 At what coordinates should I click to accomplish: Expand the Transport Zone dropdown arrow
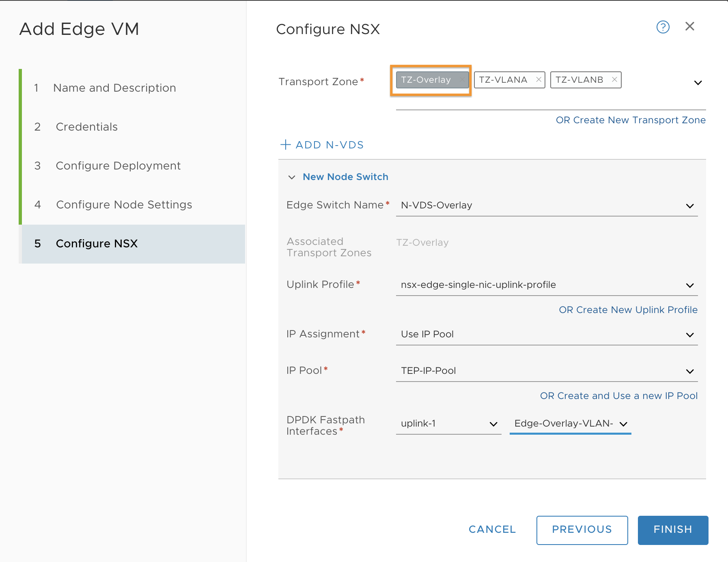click(x=698, y=83)
